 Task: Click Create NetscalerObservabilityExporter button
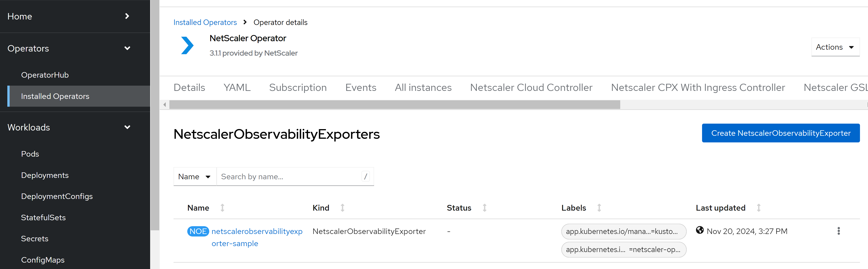(x=781, y=133)
